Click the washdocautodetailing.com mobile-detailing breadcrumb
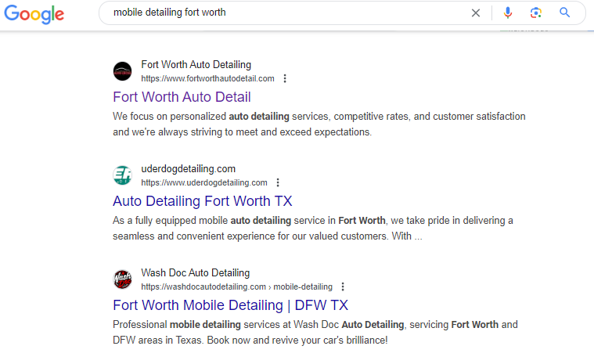 [237, 287]
